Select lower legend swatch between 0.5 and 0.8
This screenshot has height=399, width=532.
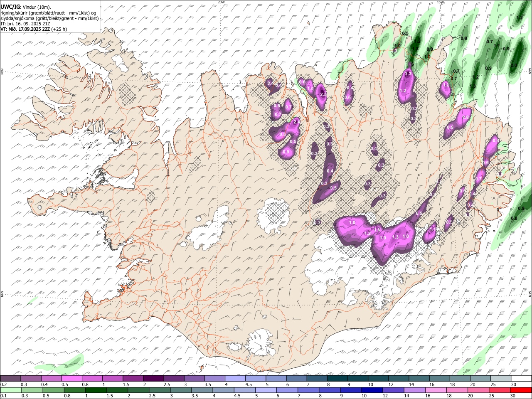pyautogui.click(x=53, y=390)
